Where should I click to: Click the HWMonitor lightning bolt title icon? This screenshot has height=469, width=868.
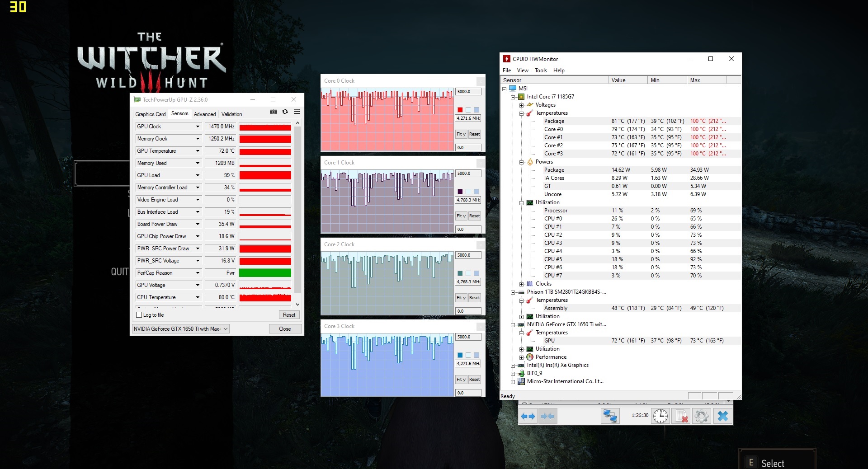pyautogui.click(x=507, y=59)
